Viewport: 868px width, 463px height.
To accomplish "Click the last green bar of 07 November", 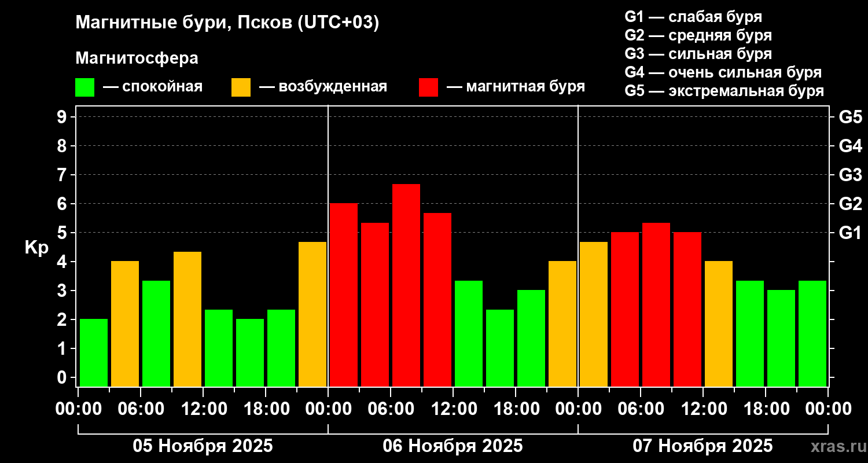I will pyautogui.click(x=812, y=333).
